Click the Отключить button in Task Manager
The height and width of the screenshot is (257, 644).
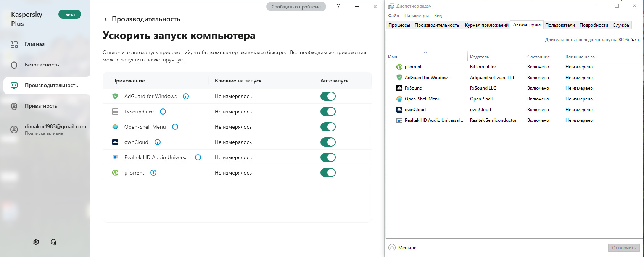pyautogui.click(x=624, y=247)
